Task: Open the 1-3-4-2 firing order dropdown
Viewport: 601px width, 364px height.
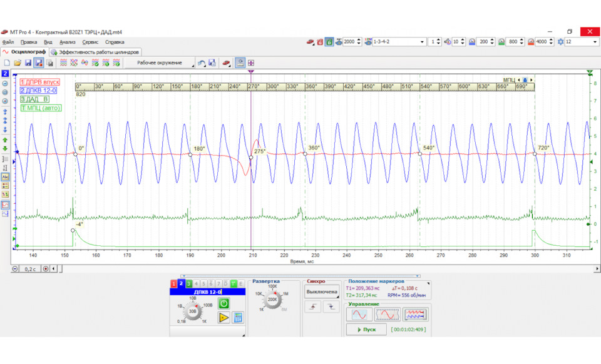Action: 421,42
